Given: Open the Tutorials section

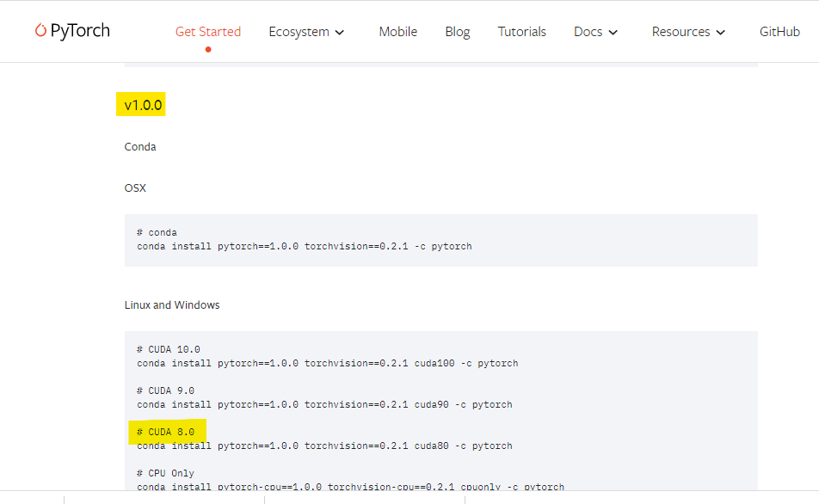Looking at the screenshot, I should [521, 31].
